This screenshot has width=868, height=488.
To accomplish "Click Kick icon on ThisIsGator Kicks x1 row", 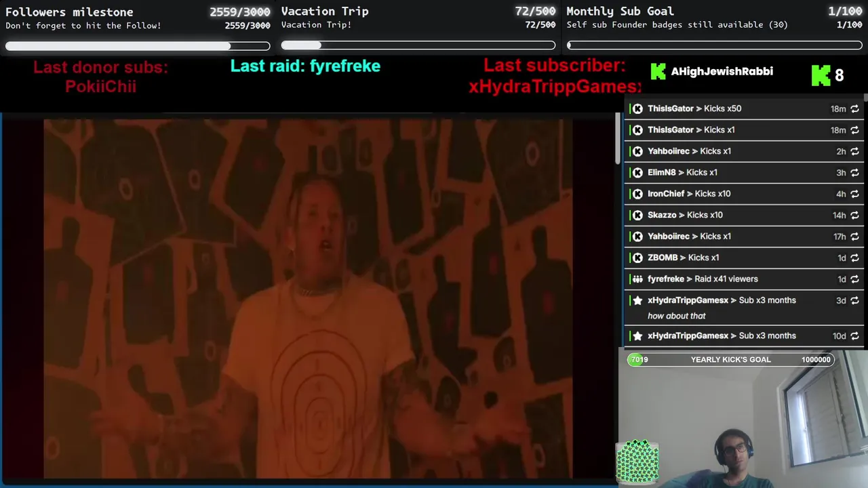I will (x=637, y=129).
